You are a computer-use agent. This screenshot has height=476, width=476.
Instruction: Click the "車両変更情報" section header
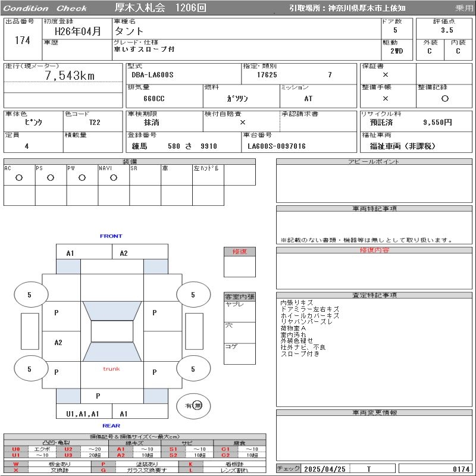(x=374, y=412)
